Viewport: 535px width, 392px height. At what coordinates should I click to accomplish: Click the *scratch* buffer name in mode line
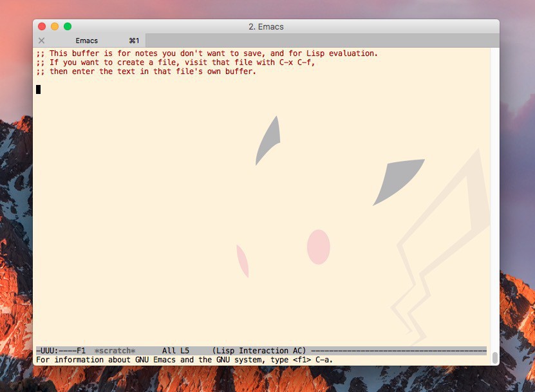click(115, 351)
